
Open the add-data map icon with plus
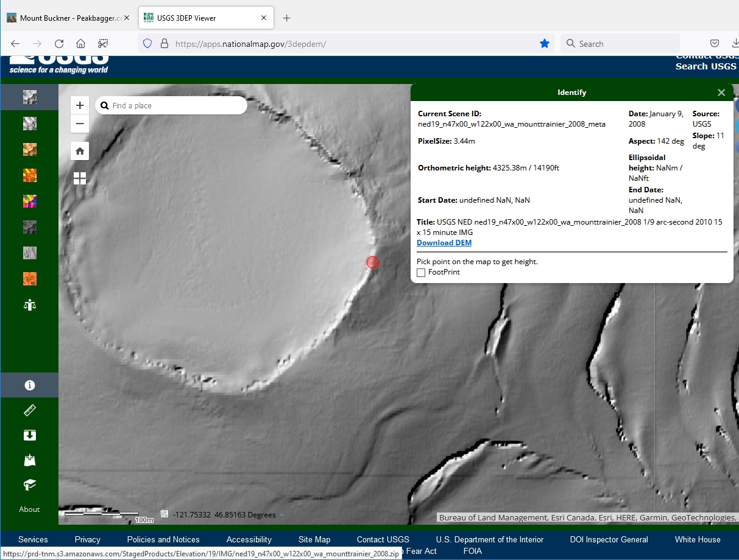(x=29, y=460)
